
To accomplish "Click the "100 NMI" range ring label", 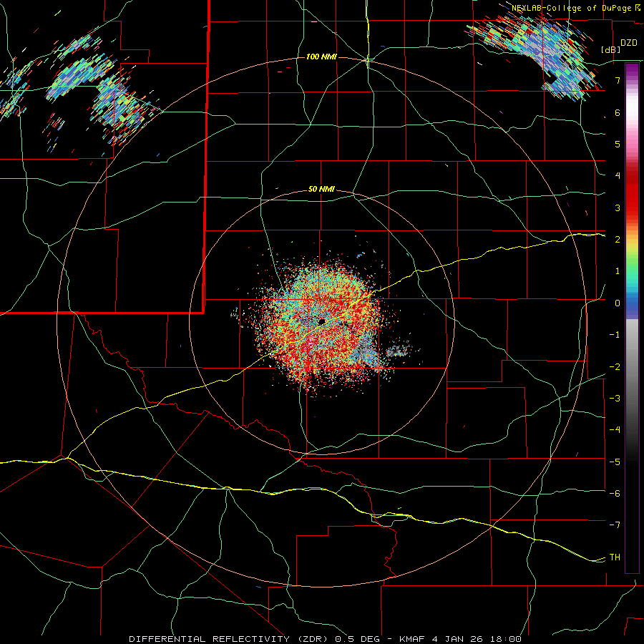I will pyautogui.click(x=321, y=57).
